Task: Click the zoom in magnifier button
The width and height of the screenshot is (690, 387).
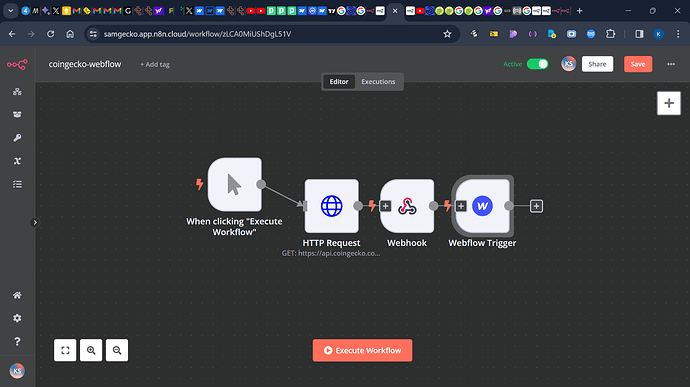Action: [x=91, y=350]
